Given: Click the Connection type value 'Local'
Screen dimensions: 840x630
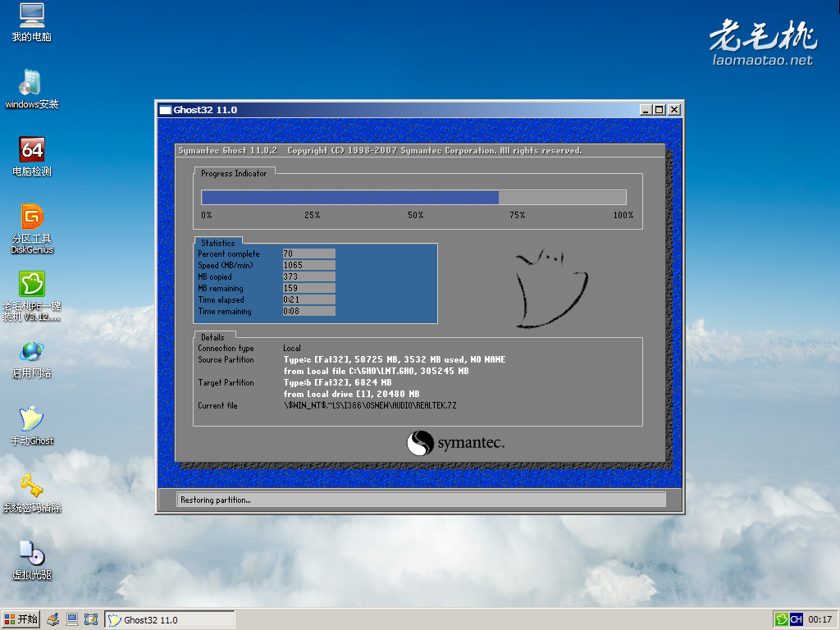Looking at the screenshot, I should (292, 348).
